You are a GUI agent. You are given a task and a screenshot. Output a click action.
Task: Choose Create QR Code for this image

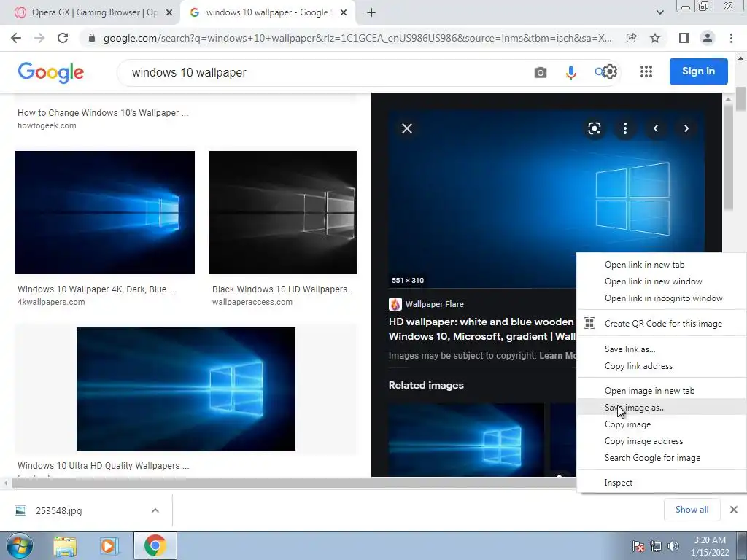click(x=661, y=323)
